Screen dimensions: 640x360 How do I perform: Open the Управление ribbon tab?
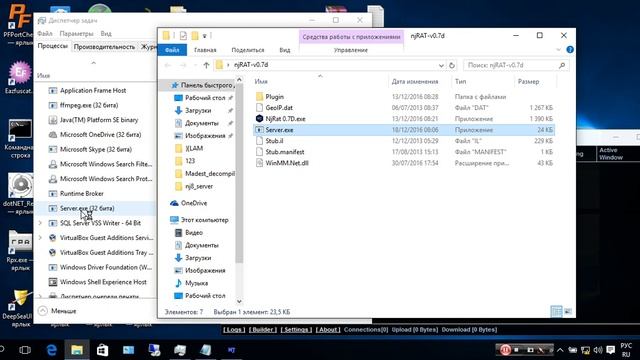pos(351,50)
